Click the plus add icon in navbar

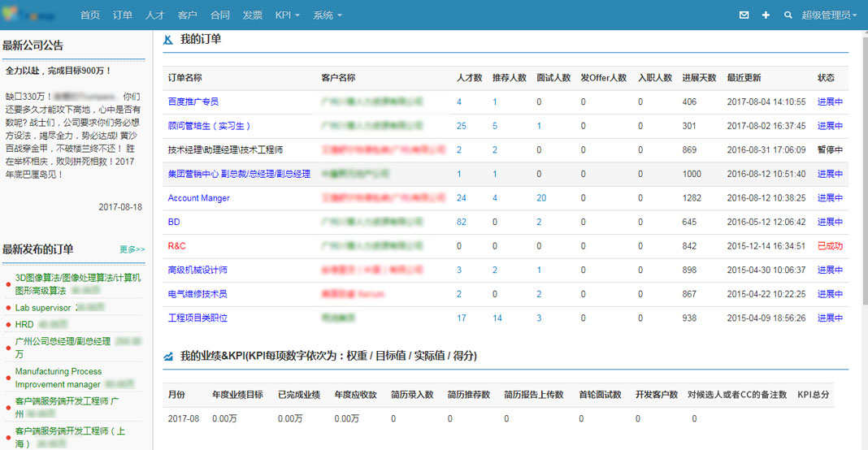(x=766, y=15)
